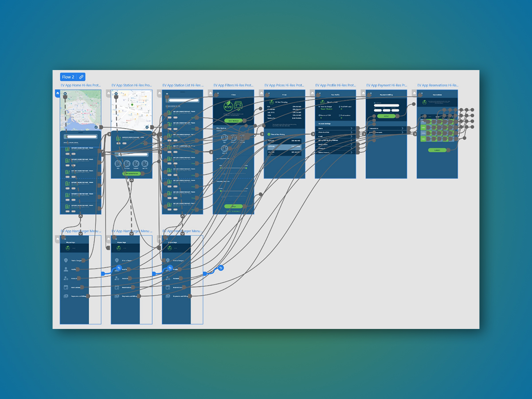Click the blue back-arrow connector right of third Hamburger Menu
The height and width of the screenshot is (399, 532).
point(221,268)
